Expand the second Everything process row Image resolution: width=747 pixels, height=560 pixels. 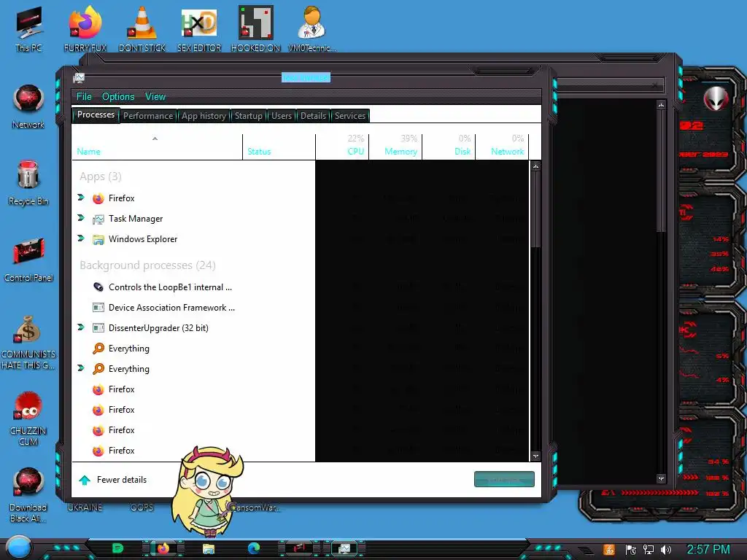tap(80, 368)
